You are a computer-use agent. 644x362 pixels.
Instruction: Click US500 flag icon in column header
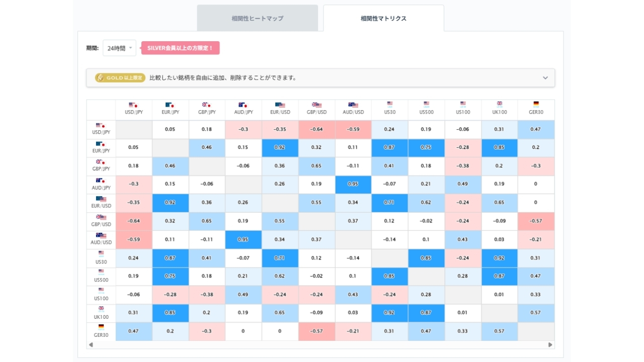click(426, 105)
